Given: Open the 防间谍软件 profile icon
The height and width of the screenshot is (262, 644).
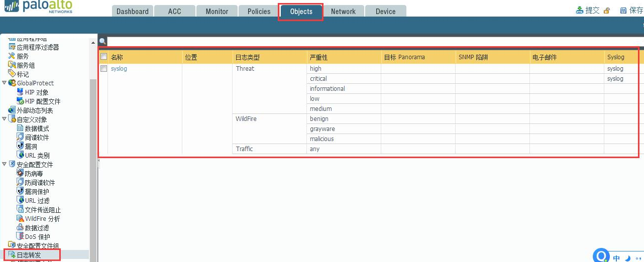Looking at the screenshot, I should click(x=20, y=182).
